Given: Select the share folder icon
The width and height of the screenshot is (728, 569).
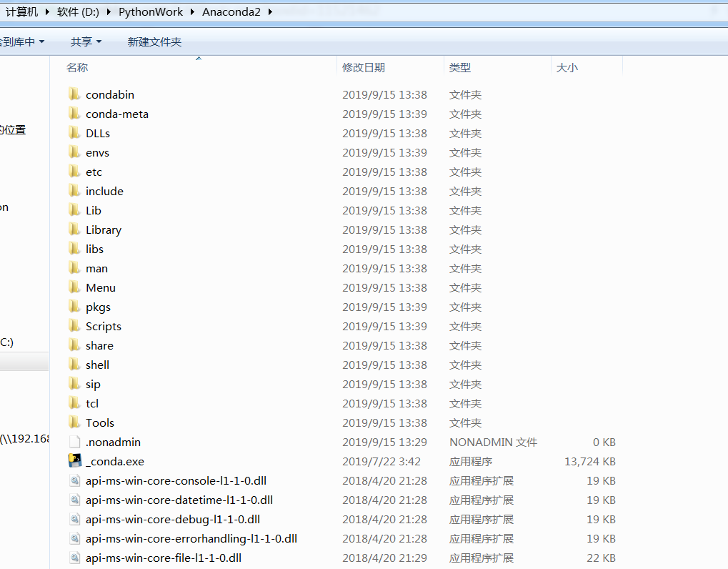Looking at the screenshot, I should pyautogui.click(x=74, y=345).
